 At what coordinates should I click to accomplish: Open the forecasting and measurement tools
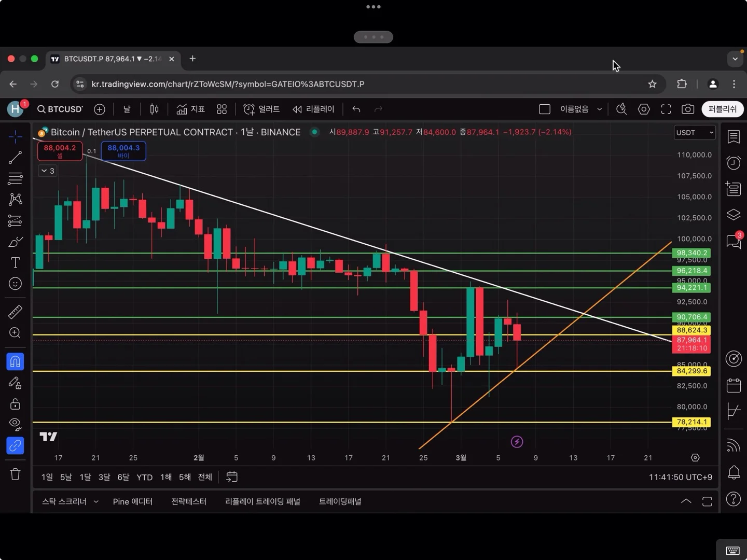[x=15, y=221]
